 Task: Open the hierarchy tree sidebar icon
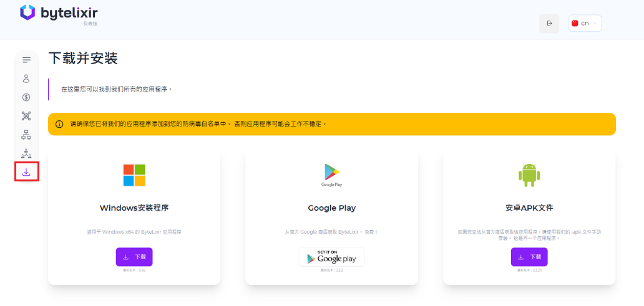pyautogui.click(x=26, y=135)
